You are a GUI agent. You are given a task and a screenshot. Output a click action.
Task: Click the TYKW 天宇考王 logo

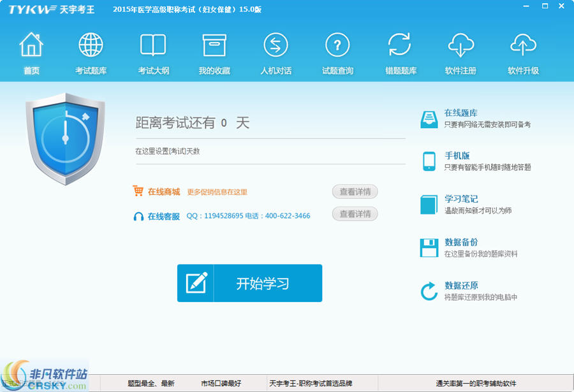51,9
